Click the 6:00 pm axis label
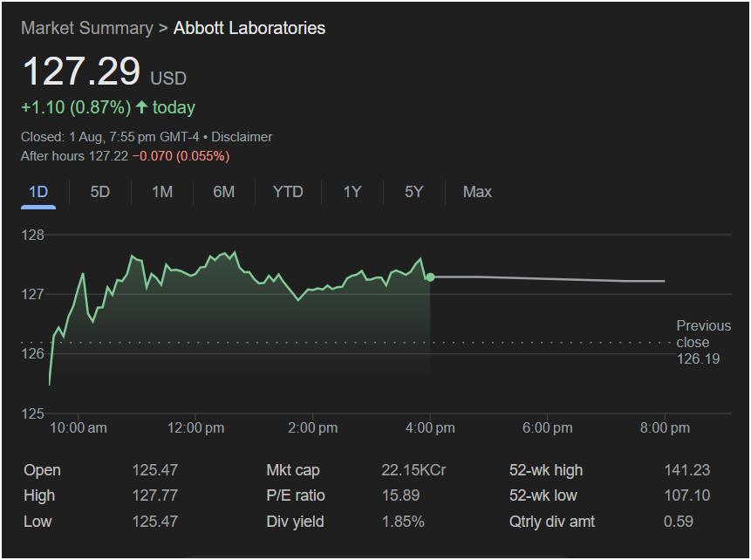Screen dimensions: 751x560 coord(548,427)
